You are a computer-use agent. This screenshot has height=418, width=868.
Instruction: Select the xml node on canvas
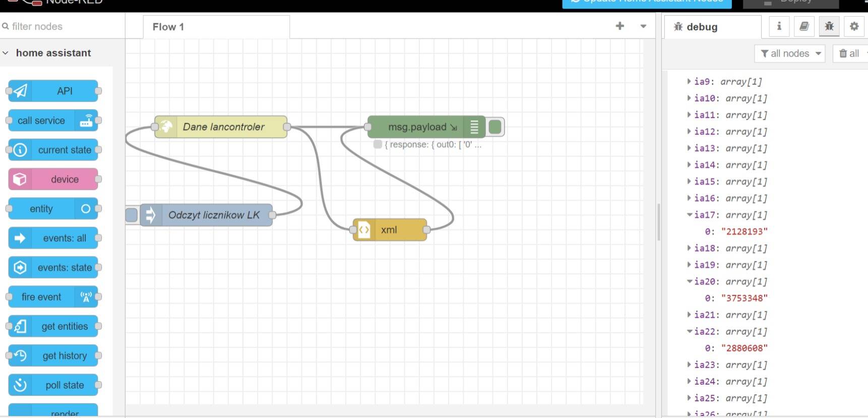pos(390,230)
